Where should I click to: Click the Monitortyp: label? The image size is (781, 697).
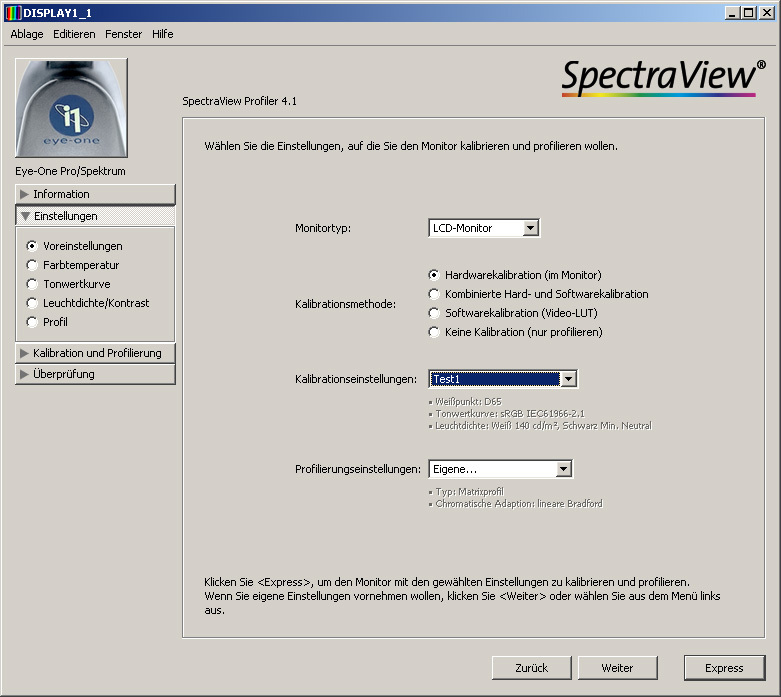323,228
